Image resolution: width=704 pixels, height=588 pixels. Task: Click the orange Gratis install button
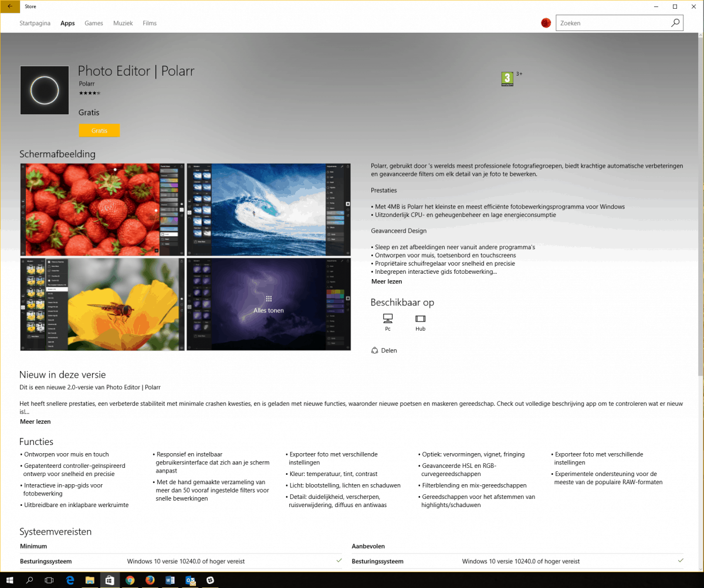pyautogui.click(x=99, y=131)
